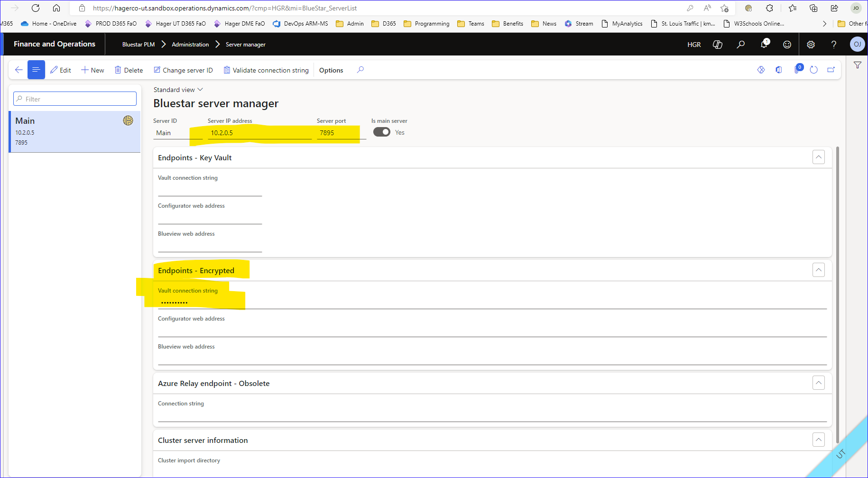Add this page to favorites
This screenshot has width=868, height=478.
pyautogui.click(x=724, y=8)
